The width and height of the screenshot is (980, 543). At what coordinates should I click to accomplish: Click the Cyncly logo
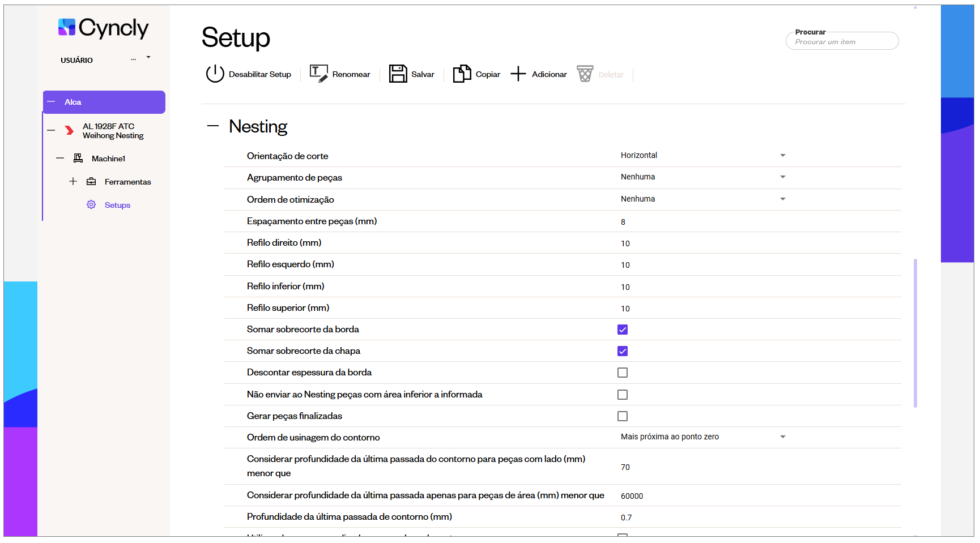pyautogui.click(x=104, y=28)
